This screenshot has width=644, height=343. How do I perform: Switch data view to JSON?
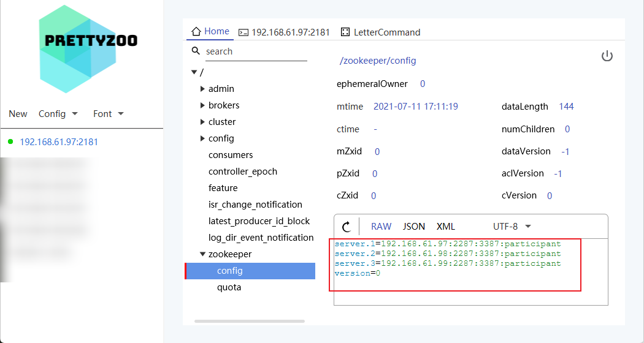tap(413, 227)
